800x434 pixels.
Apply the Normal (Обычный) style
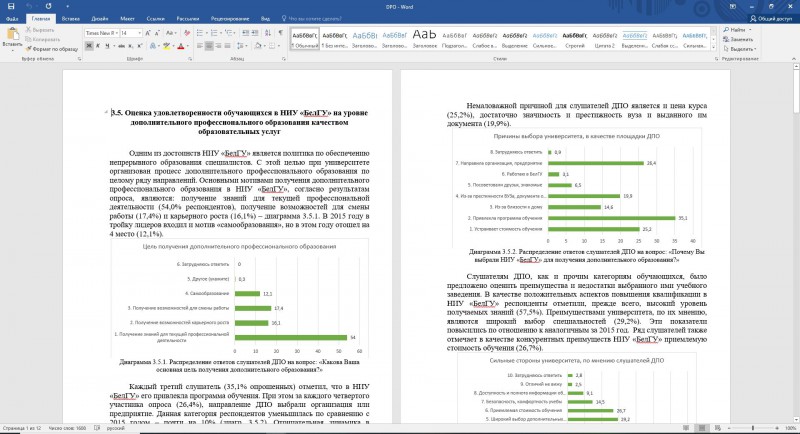(305, 39)
